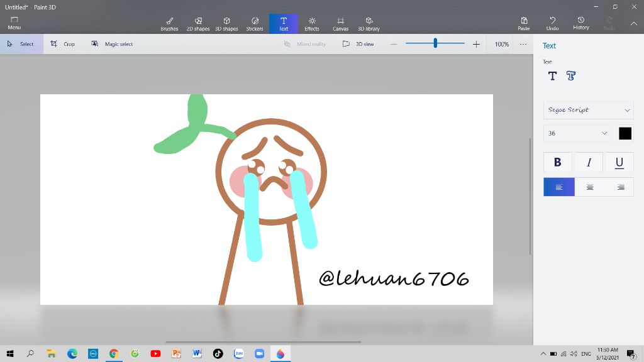The image size is (644, 362).
Task: Open Microsoft Edge from taskbar
Action: point(72,353)
